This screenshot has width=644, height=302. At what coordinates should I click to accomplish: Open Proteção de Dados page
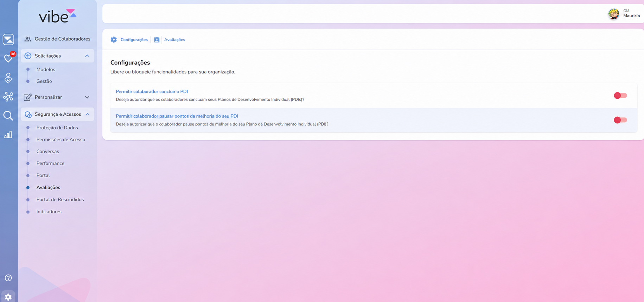pos(57,128)
